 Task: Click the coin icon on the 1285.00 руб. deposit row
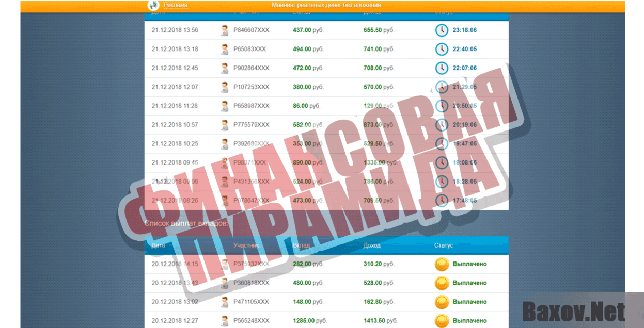(x=441, y=320)
